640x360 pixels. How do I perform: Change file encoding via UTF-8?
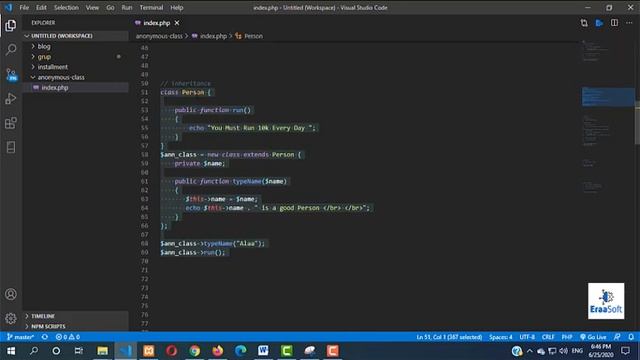pyautogui.click(x=527, y=337)
